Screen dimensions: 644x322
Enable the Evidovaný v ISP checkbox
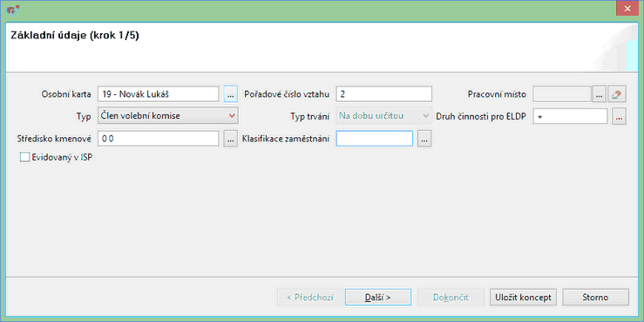point(24,157)
